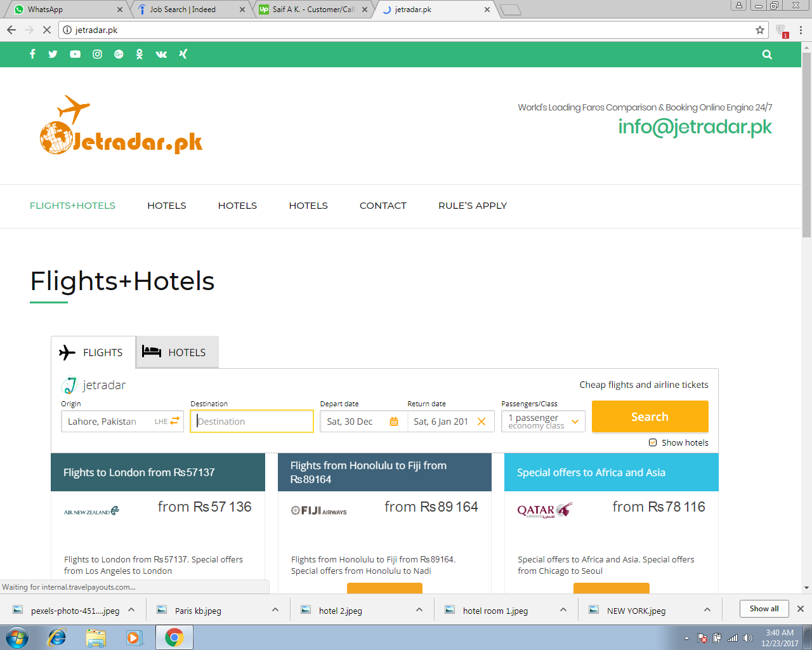Click the Twitter icon in the top bar
Screen dimensions: 812x650
point(53,54)
